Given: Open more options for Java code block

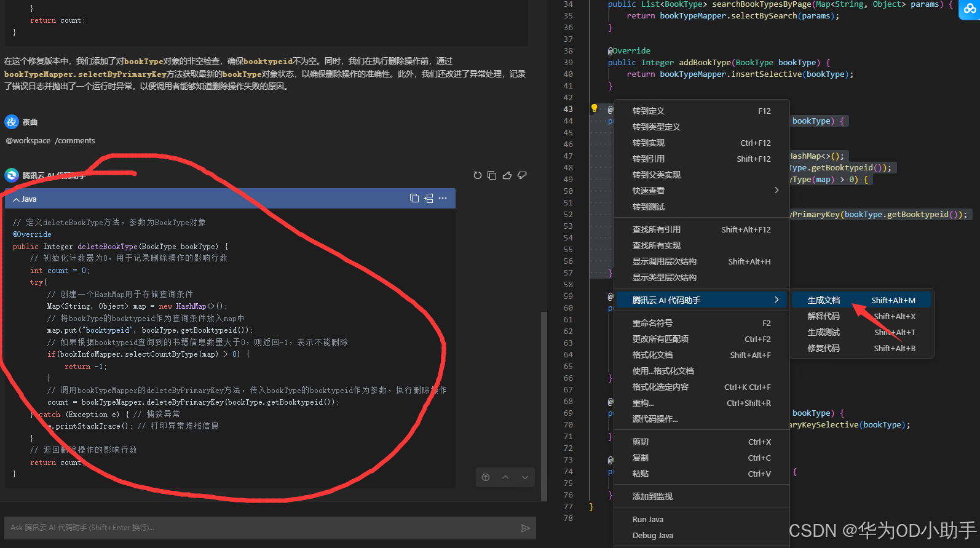Looking at the screenshot, I should (x=443, y=198).
